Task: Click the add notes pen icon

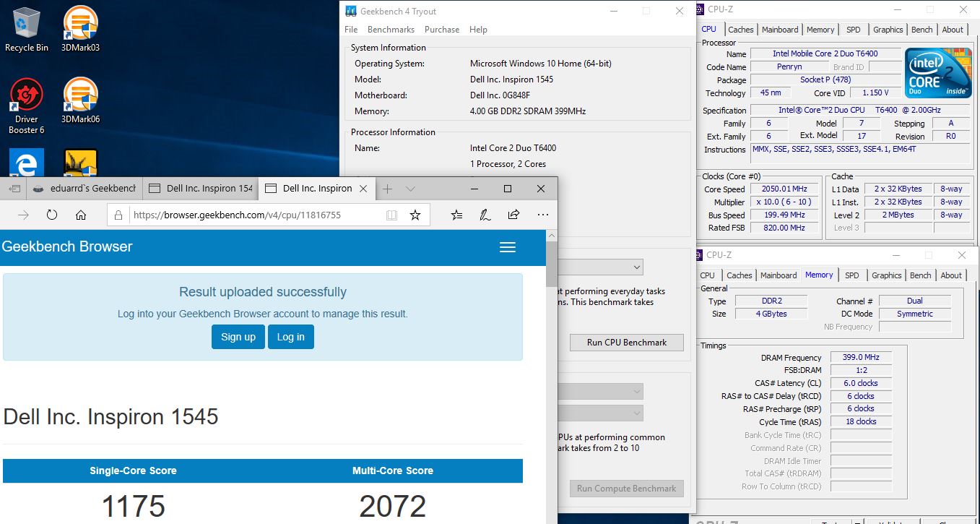Action: click(485, 215)
